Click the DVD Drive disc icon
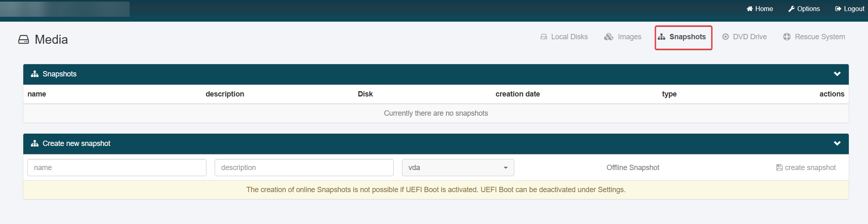 click(725, 37)
